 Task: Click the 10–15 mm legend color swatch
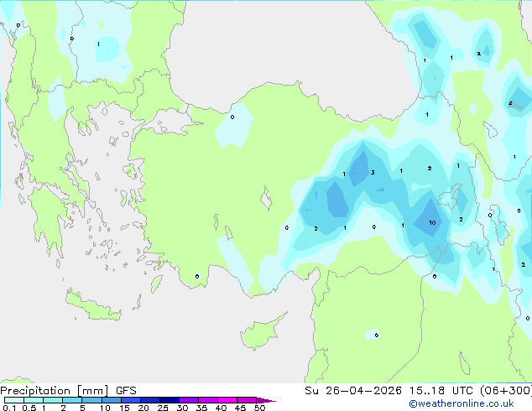(111, 400)
